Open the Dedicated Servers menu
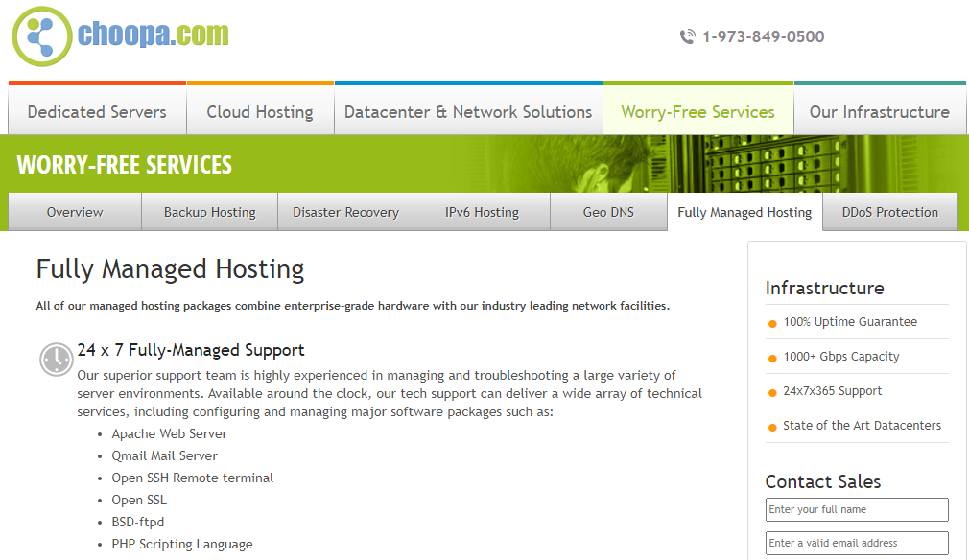This screenshot has width=969, height=560. (97, 110)
